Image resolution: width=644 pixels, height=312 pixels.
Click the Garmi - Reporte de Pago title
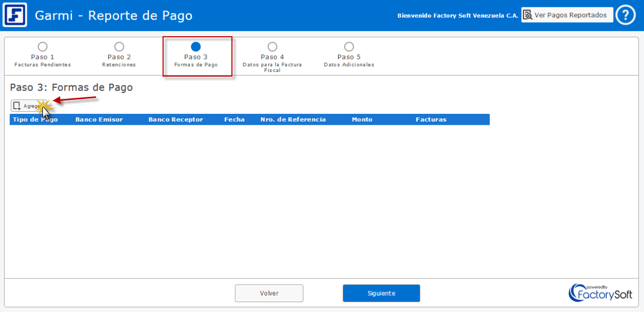(x=113, y=16)
